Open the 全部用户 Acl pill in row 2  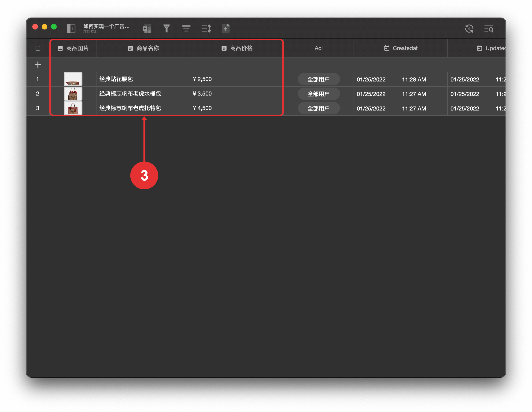318,94
